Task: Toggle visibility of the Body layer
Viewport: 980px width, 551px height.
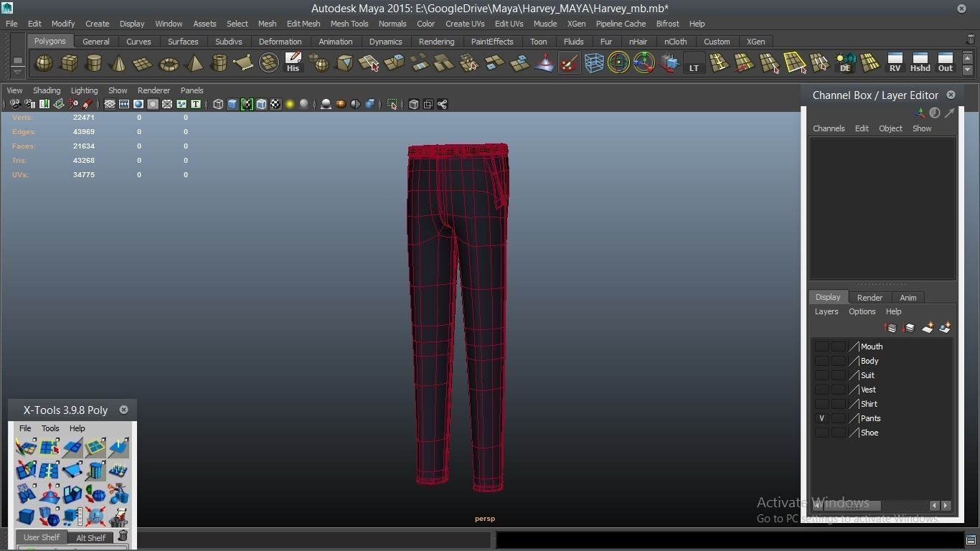Action: pos(822,361)
